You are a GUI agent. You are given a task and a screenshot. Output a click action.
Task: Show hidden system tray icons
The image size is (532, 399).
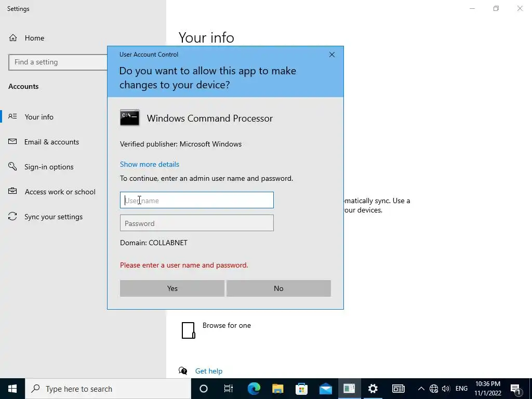tap(421, 389)
